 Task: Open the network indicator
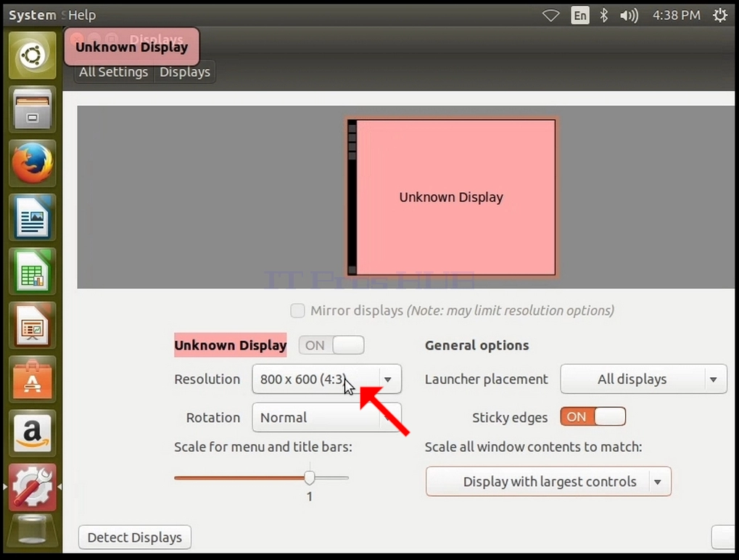coord(550,15)
